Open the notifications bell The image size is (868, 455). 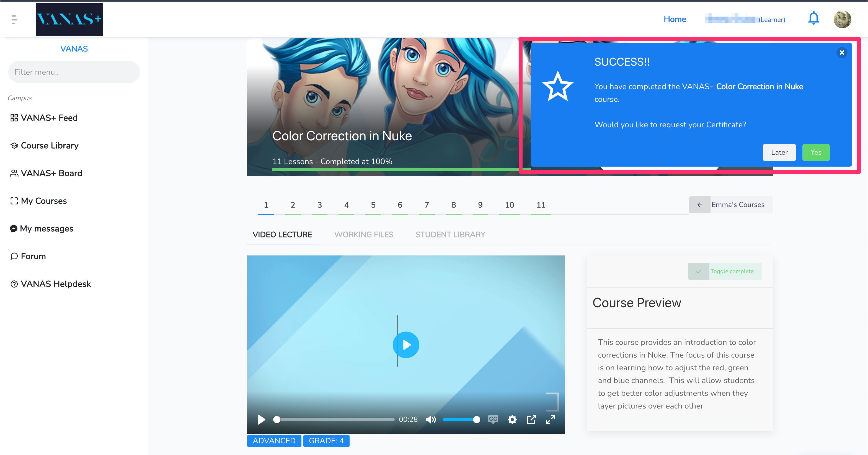pos(813,19)
